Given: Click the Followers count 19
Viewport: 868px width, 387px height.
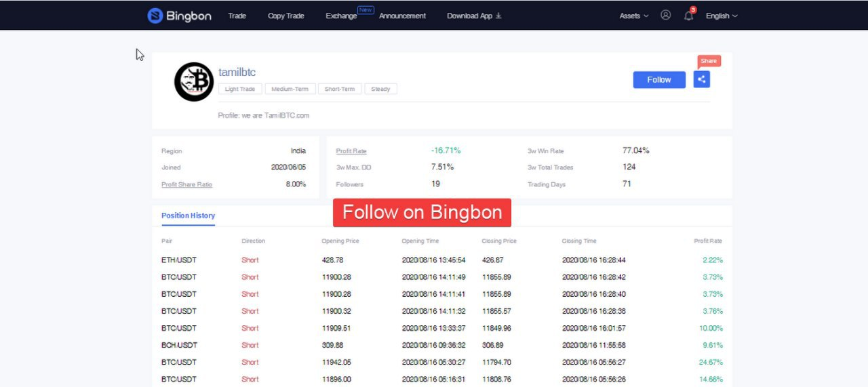Looking at the screenshot, I should click(435, 184).
